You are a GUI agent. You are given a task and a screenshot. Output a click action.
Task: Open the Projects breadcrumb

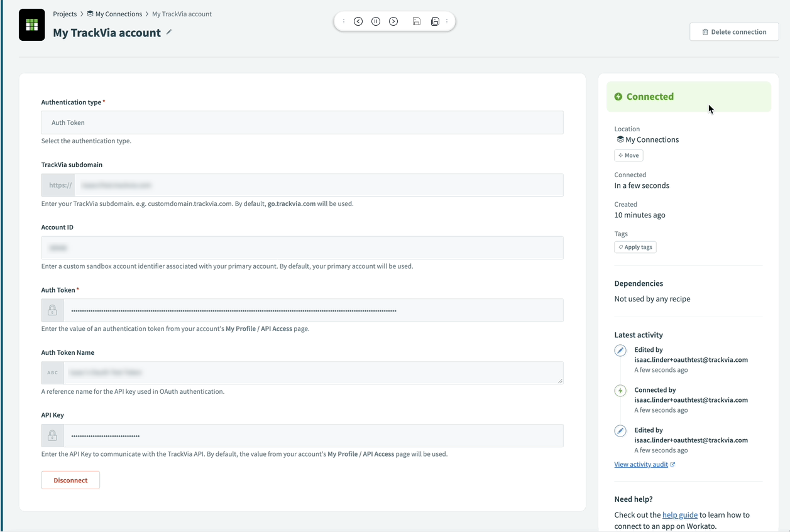(65, 14)
